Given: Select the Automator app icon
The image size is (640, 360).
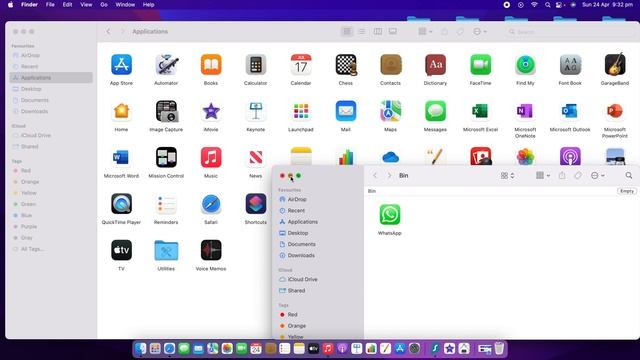Looking at the screenshot, I should click(166, 64).
